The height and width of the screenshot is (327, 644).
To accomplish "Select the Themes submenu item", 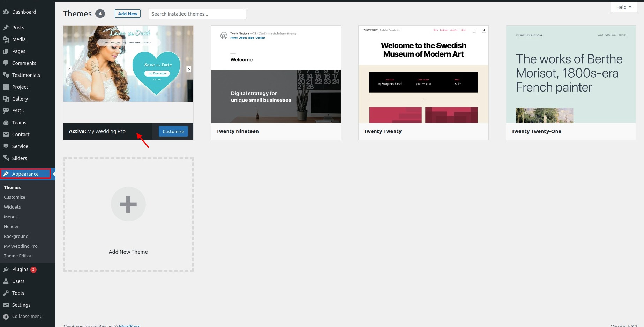I will pos(12,188).
